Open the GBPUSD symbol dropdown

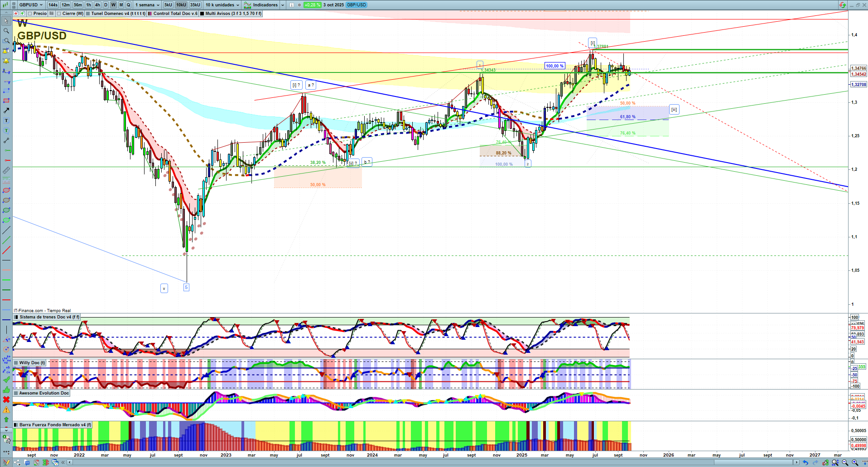tap(31, 5)
